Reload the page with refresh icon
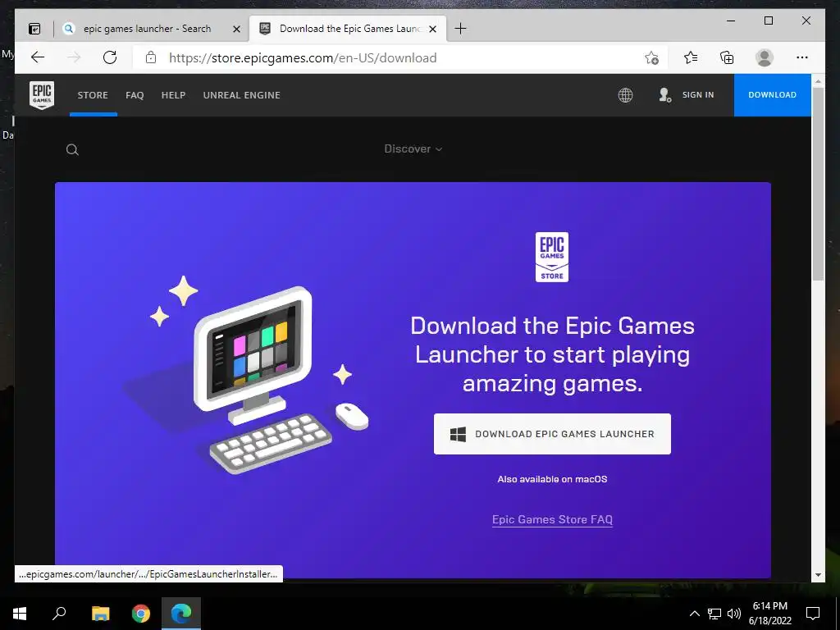840x630 pixels. tap(110, 57)
